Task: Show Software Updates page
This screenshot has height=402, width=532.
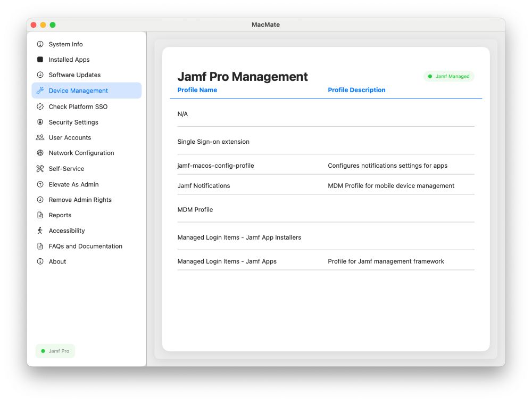Action: pos(87,75)
